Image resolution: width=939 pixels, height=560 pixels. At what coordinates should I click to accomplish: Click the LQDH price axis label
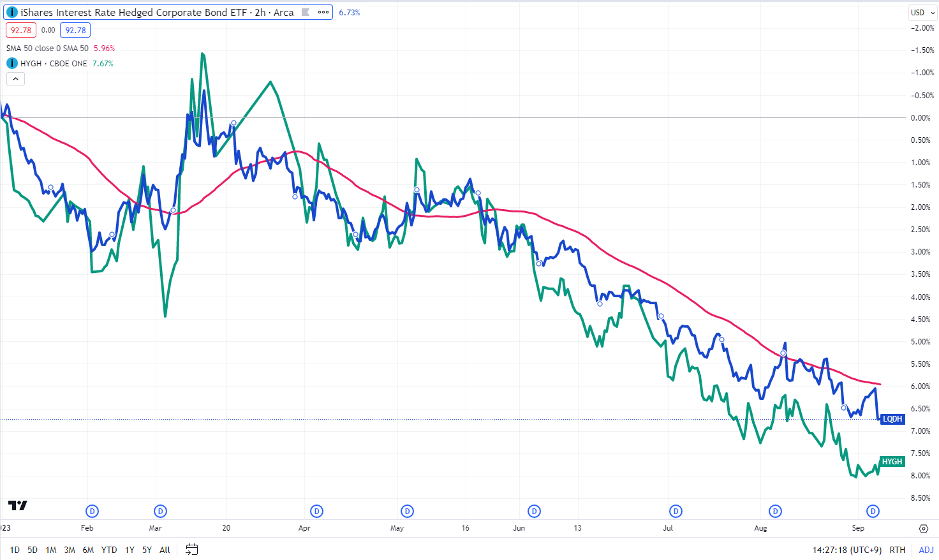(x=892, y=419)
